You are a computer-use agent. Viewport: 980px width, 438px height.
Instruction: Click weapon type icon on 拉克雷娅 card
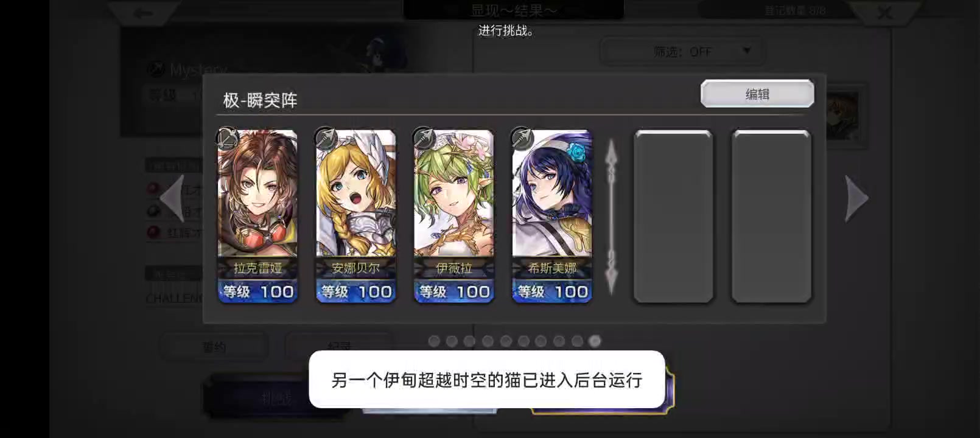(227, 138)
